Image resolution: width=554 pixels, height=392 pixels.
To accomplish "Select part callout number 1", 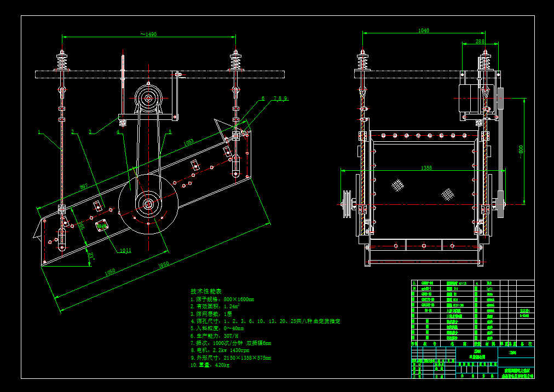I will pos(40,131).
